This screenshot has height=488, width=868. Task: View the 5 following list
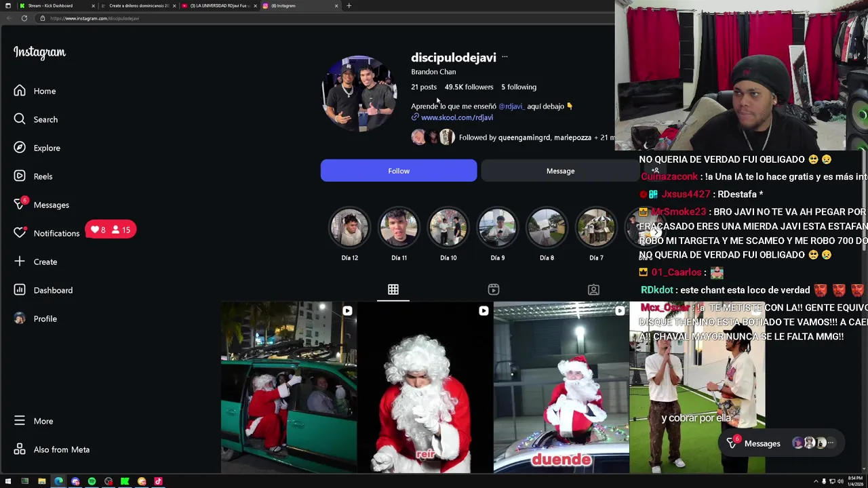click(x=519, y=87)
